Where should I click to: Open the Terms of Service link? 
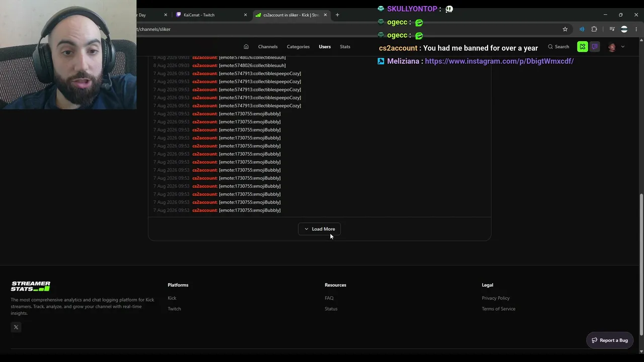coord(499,309)
